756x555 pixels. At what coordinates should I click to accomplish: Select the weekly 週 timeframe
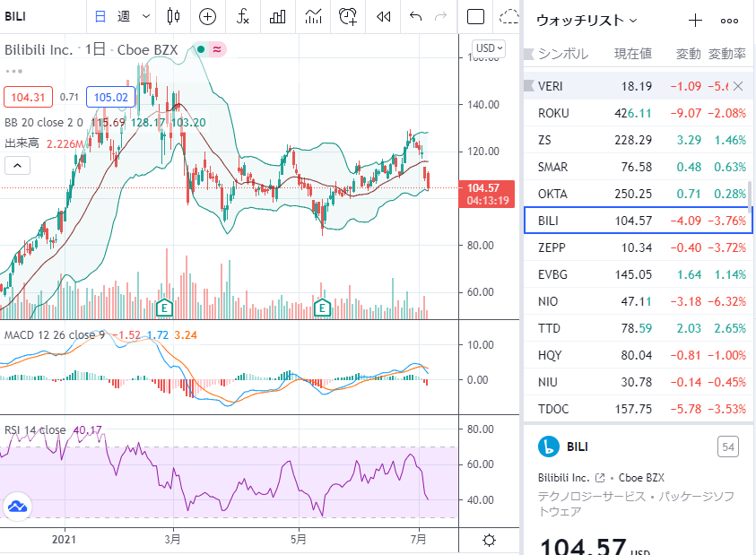coord(124,17)
